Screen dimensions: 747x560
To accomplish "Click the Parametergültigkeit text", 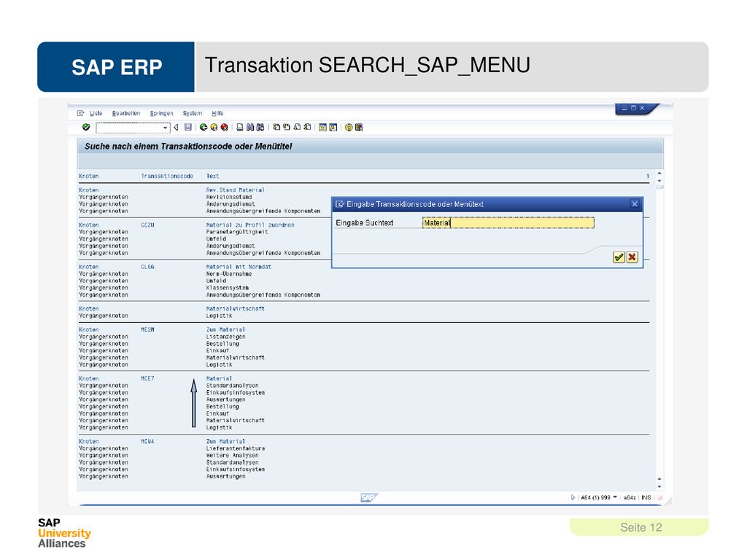I will pos(237,233).
